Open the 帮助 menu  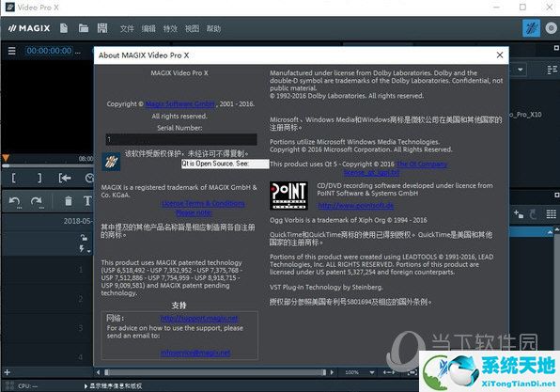click(213, 28)
